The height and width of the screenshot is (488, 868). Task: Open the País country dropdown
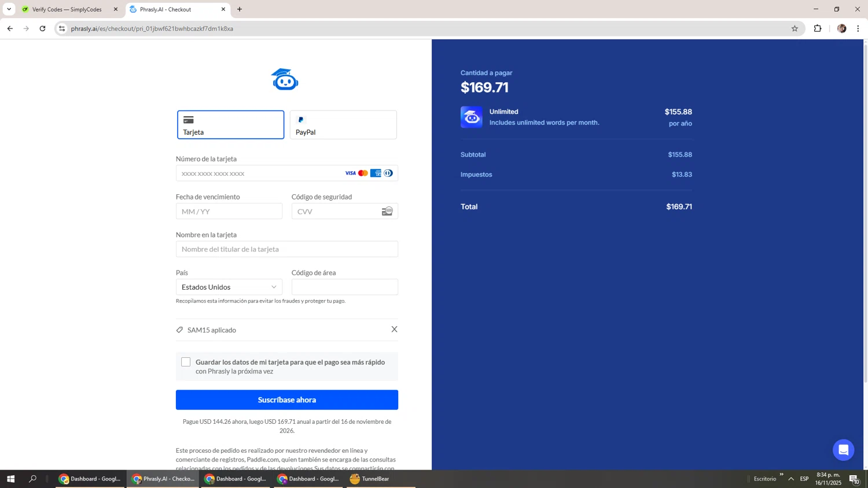pos(229,287)
